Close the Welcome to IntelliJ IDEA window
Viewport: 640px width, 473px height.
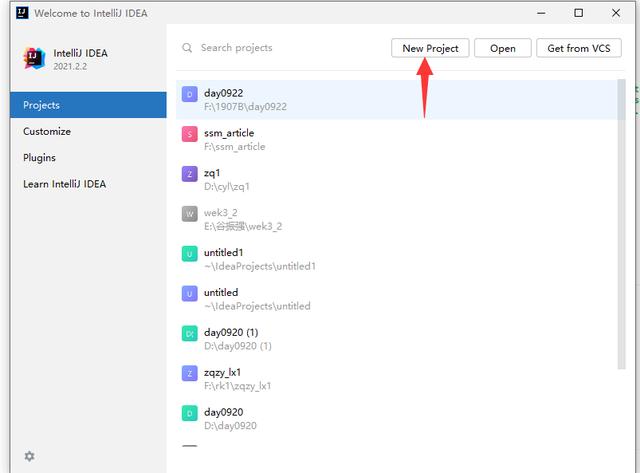tap(616, 13)
